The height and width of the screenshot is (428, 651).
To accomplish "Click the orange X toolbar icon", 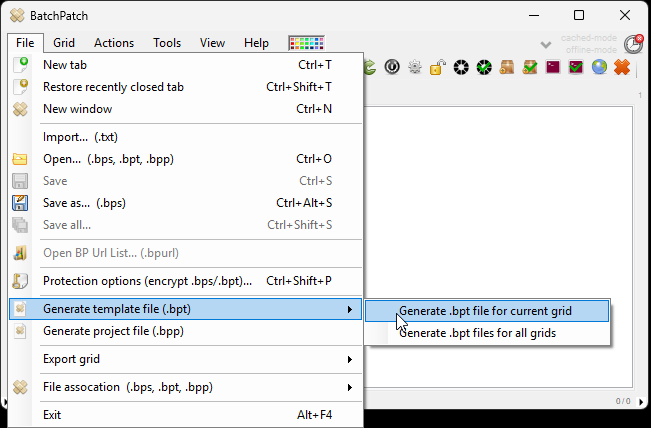I will [x=622, y=67].
